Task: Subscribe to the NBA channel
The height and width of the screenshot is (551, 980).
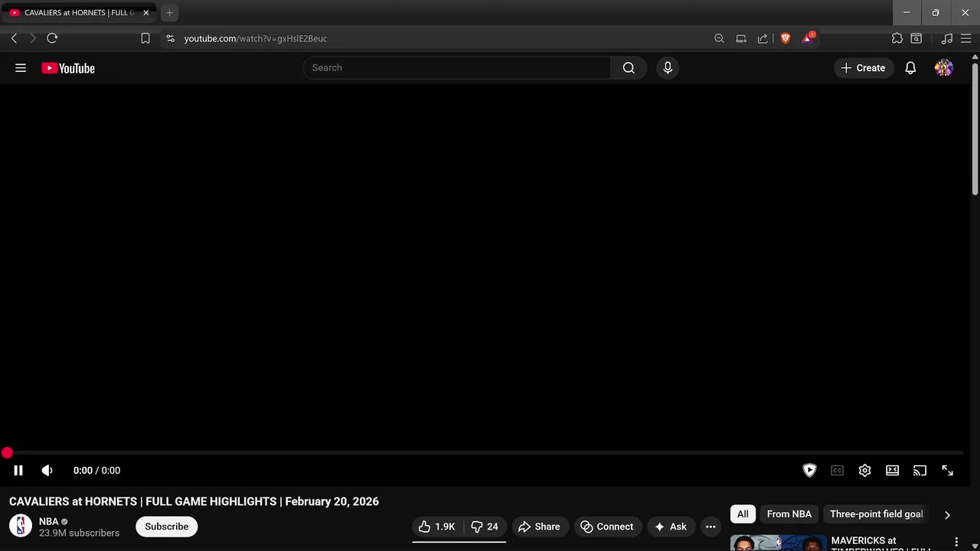Action: (167, 527)
